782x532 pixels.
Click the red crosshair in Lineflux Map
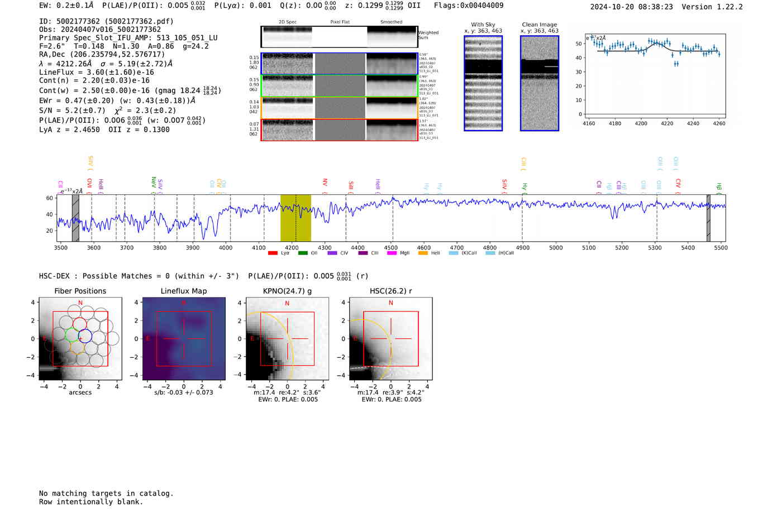tap(184, 339)
